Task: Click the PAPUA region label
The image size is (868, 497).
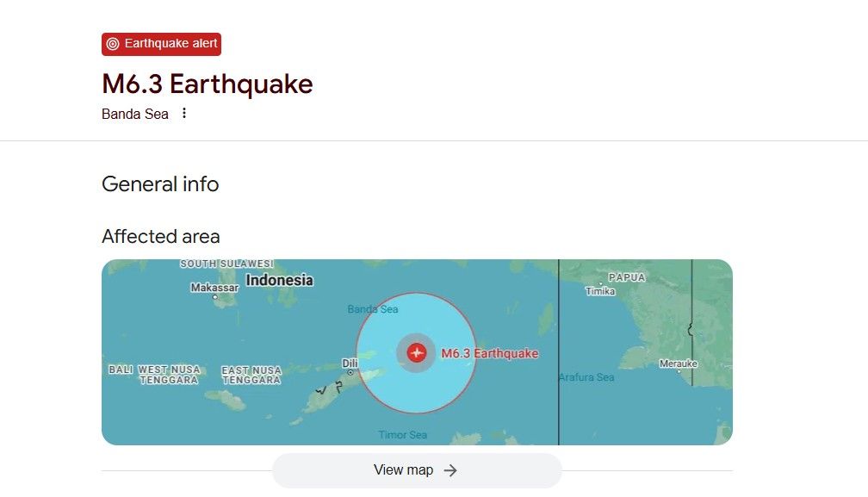Action: click(x=627, y=276)
